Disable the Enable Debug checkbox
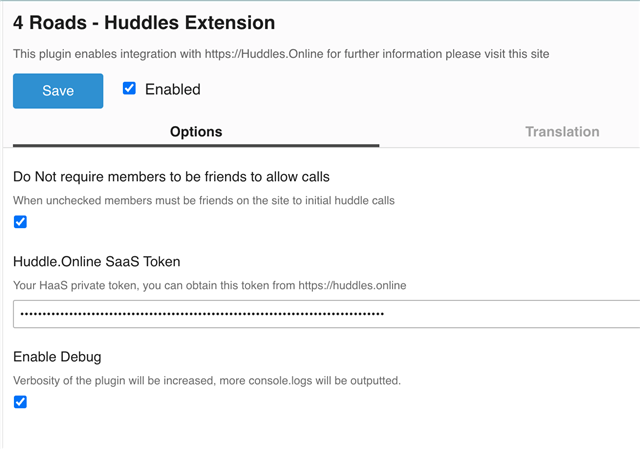 tap(20, 402)
